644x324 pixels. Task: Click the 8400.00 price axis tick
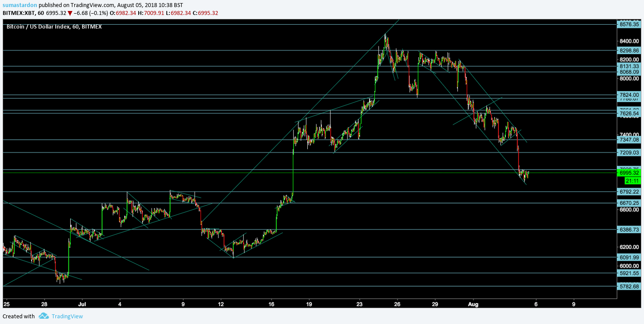click(x=629, y=41)
